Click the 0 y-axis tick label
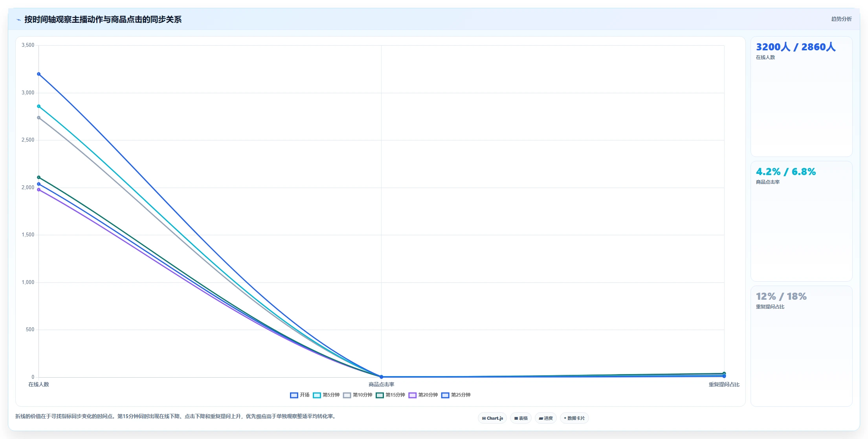This screenshot has width=868, height=439. click(x=33, y=377)
